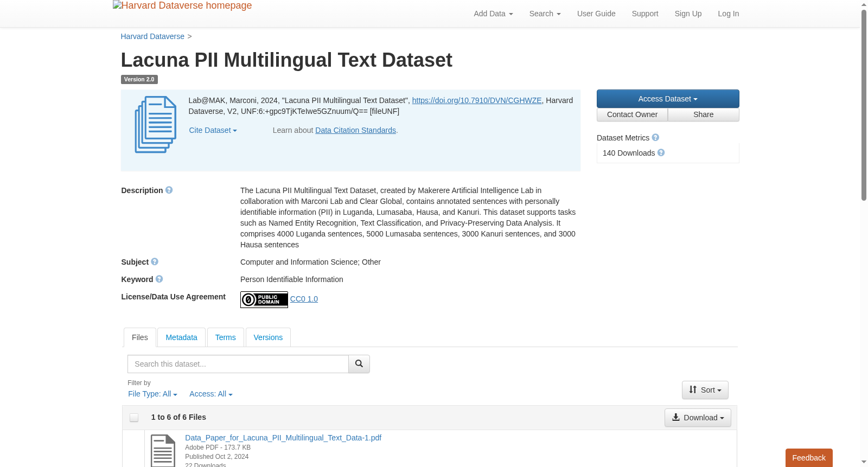Viewport: 868px width, 467px height.
Task: Click the Share button
Action: tap(704, 114)
